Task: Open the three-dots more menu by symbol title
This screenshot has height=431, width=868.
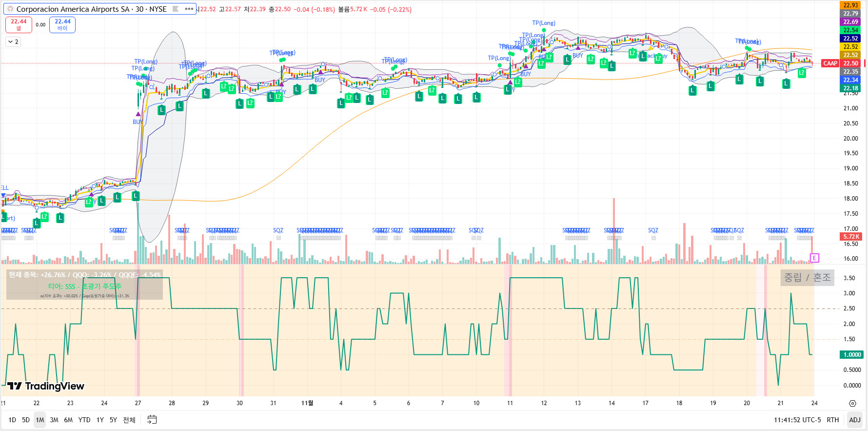Action: pyautogui.click(x=189, y=9)
